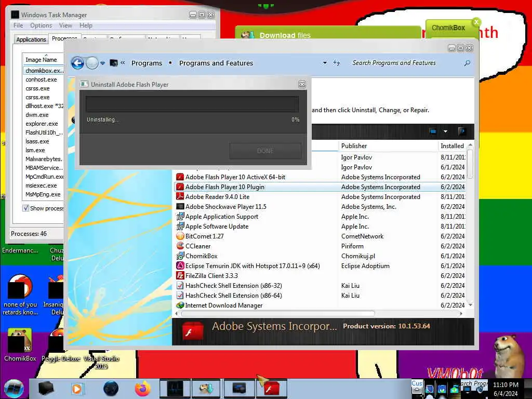Open the view options dropdown arrow
The image size is (532, 399).
click(x=445, y=131)
